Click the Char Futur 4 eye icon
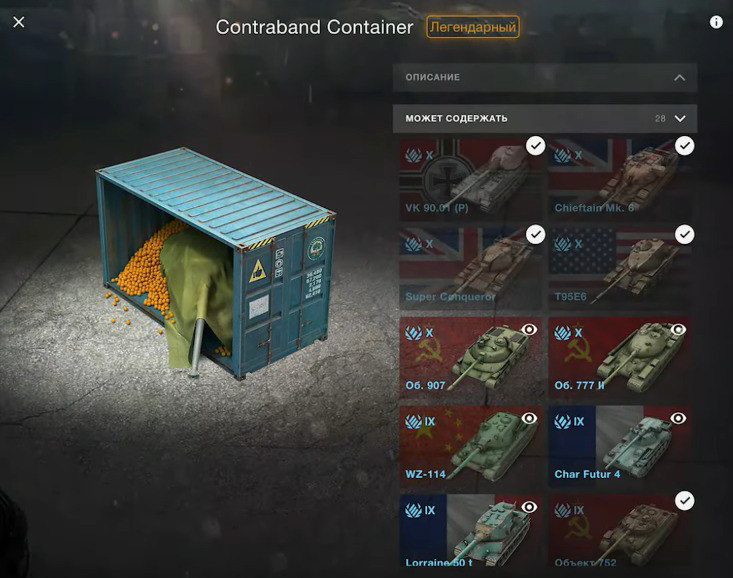 [x=678, y=418]
